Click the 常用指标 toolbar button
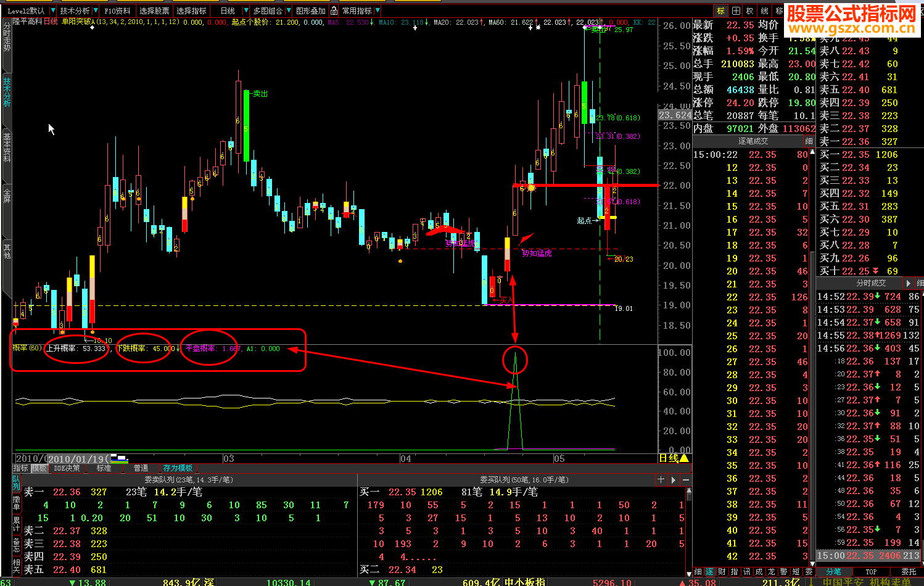The image size is (924, 586). pyautogui.click(x=357, y=10)
